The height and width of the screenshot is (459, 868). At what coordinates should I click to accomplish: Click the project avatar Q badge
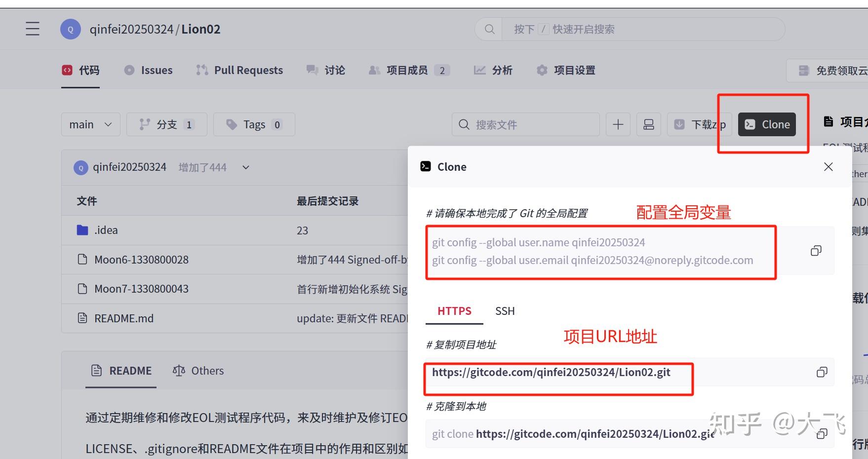tap(70, 29)
